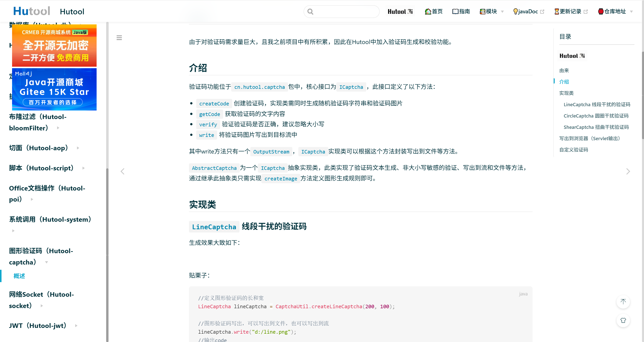This screenshot has width=644, height=342.
Task: Click the Hutool logo at top left
Action: click(32, 11)
